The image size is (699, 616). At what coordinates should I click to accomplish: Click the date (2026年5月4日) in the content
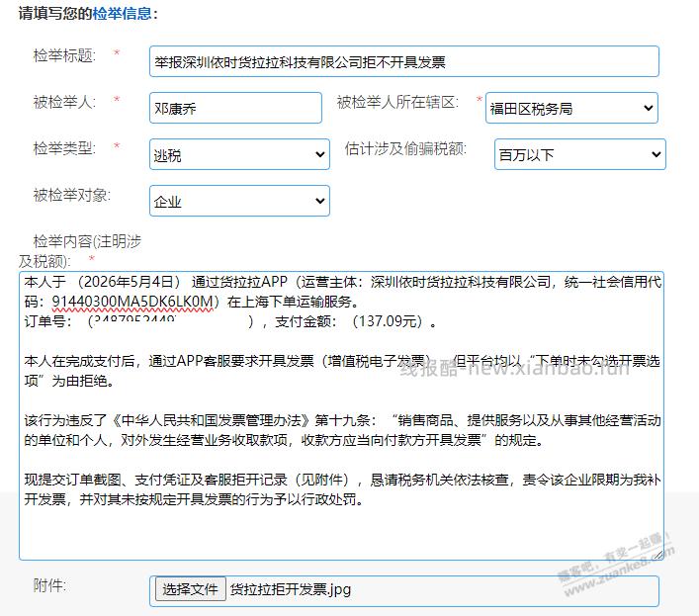129,282
